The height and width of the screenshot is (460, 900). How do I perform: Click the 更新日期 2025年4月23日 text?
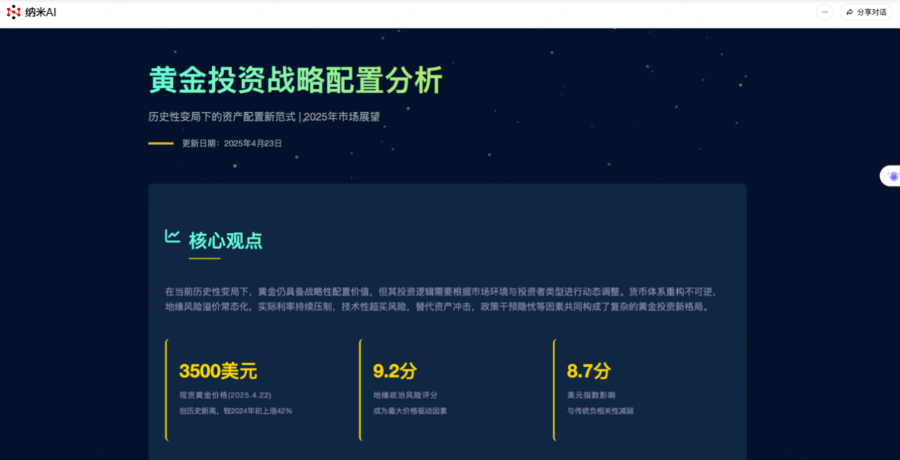[232, 143]
